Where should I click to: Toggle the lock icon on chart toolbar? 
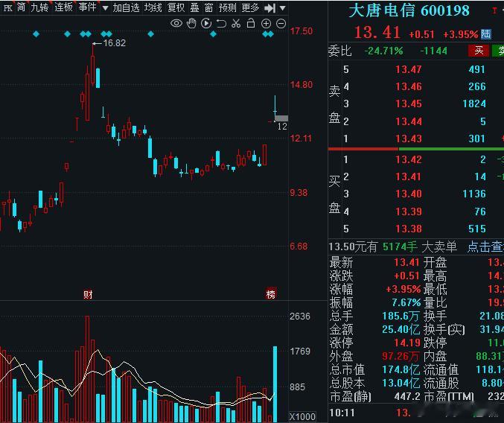[251, 24]
